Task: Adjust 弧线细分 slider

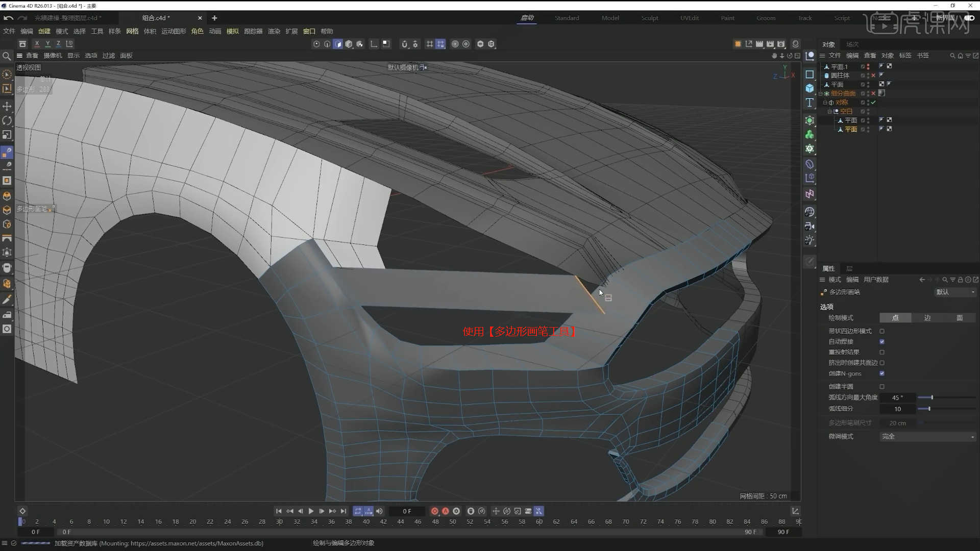Action: tap(946, 409)
